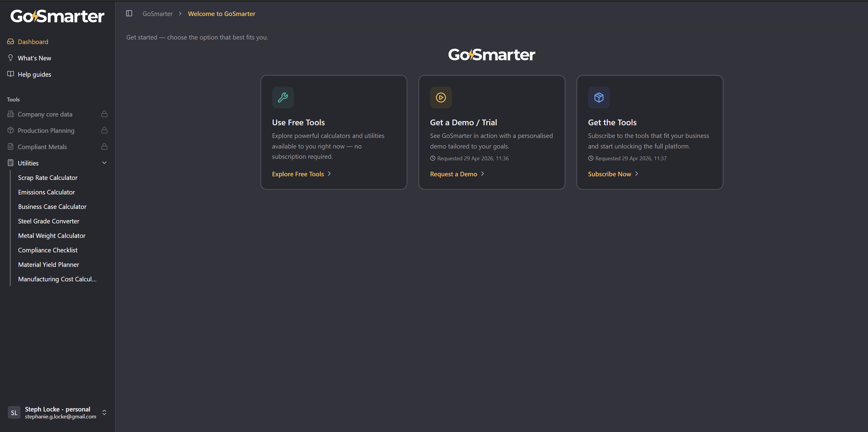Click the wrench icon on Use Free Tools card
868x432 pixels.
pyautogui.click(x=283, y=98)
